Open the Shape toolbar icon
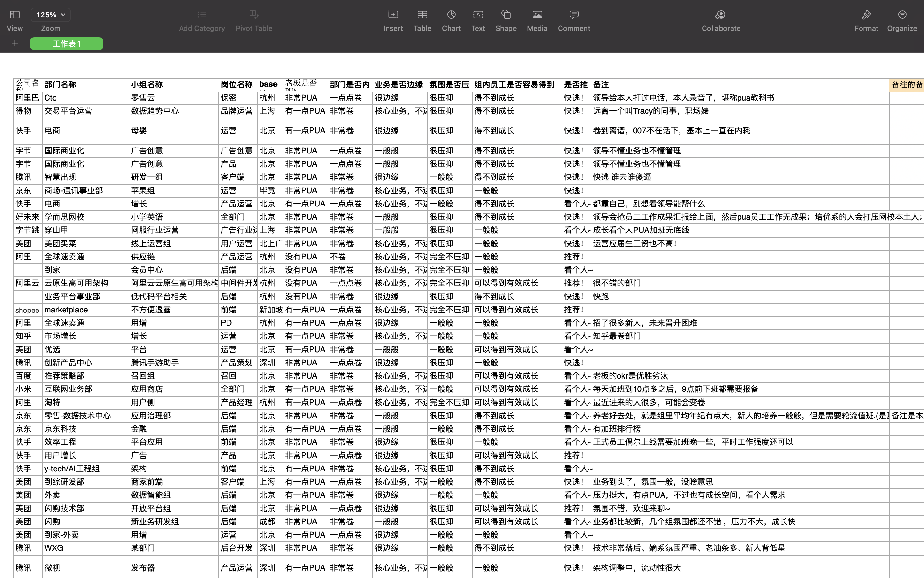Screen dimensions: 924x578 pyautogui.click(x=506, y=15)
